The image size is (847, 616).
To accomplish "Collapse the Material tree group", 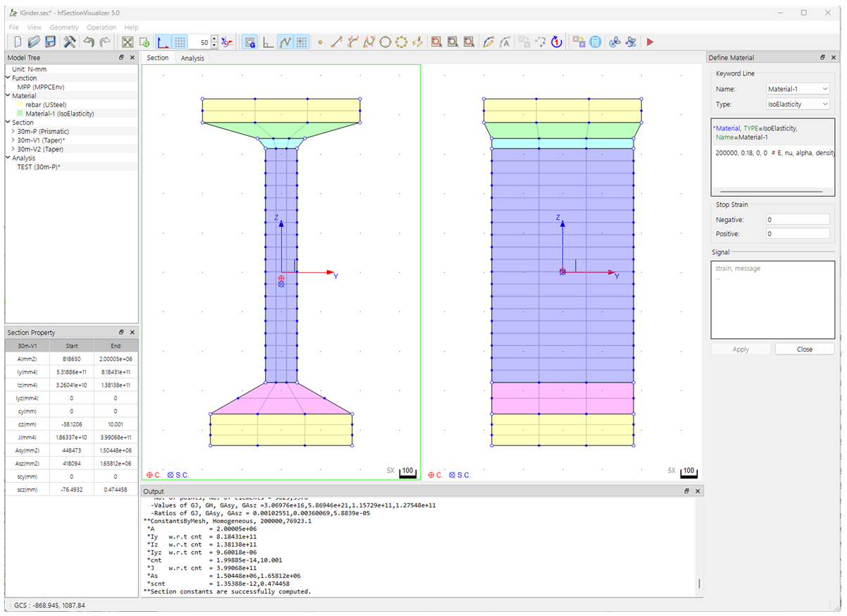I will point(8,96).
